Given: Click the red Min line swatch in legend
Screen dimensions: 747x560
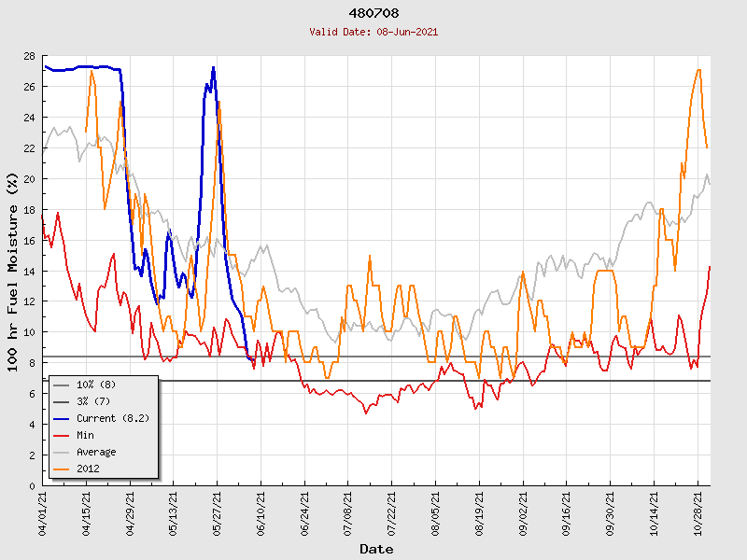Looking at the screenshot, I should pyautogui.click(x=62, y=435).
